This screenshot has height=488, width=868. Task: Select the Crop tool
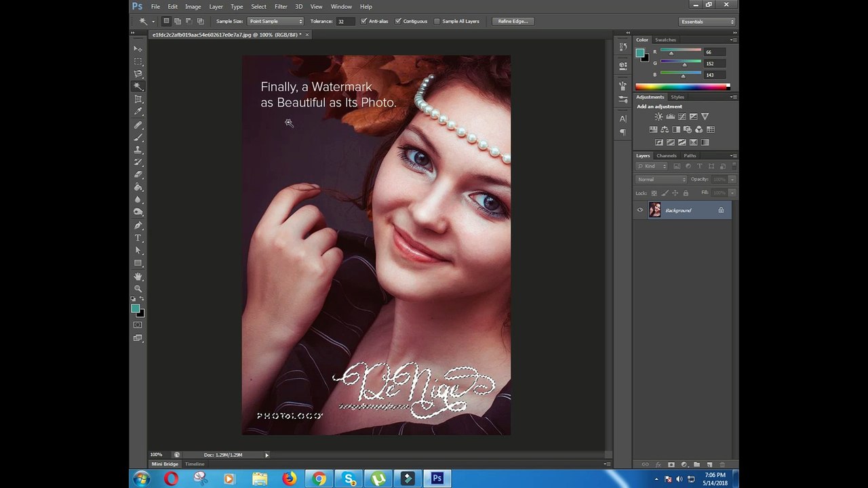click(138, 100)
